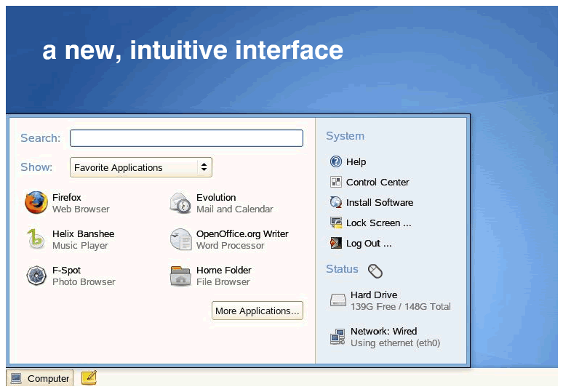Click More Applications button

(x=257, y=311)
